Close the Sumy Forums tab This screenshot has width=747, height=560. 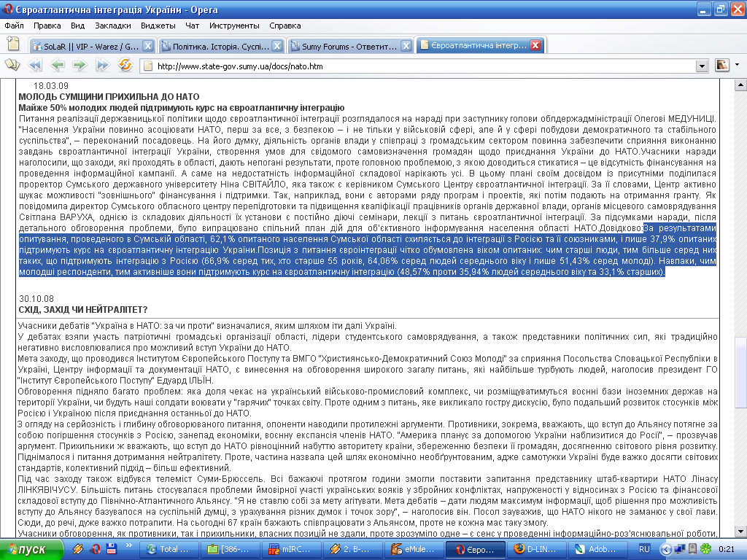tap(406, 46)
